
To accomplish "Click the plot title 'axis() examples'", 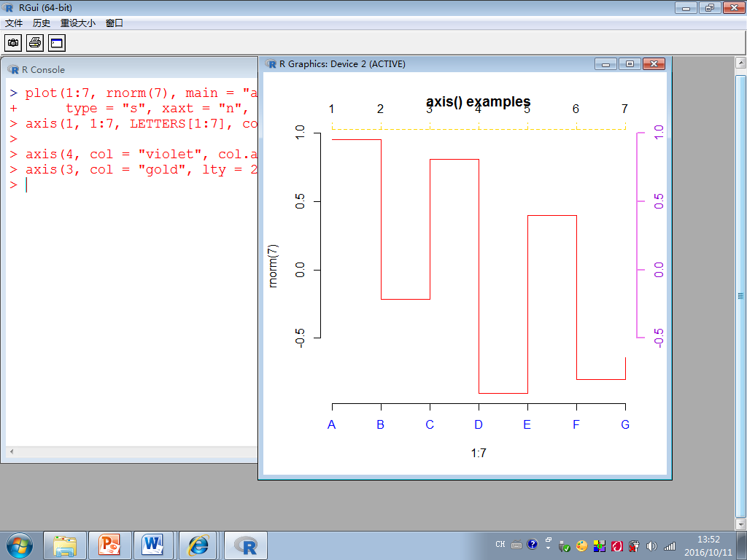I will coord(478,102).
